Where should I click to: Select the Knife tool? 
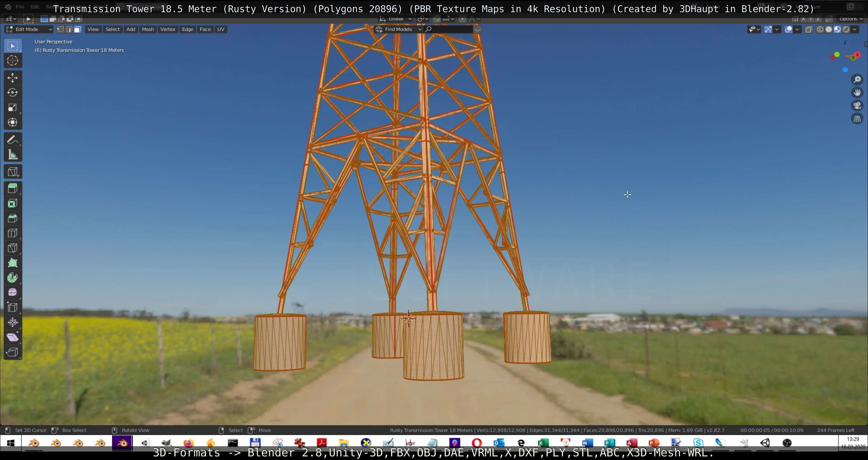tap(13, 248)
